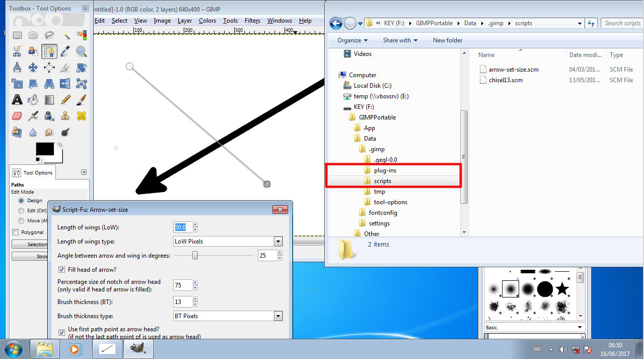Select the Zoom magnifier tool
Image resolution: width=644 pixels, height=359 pixels.
coord(82,51)
